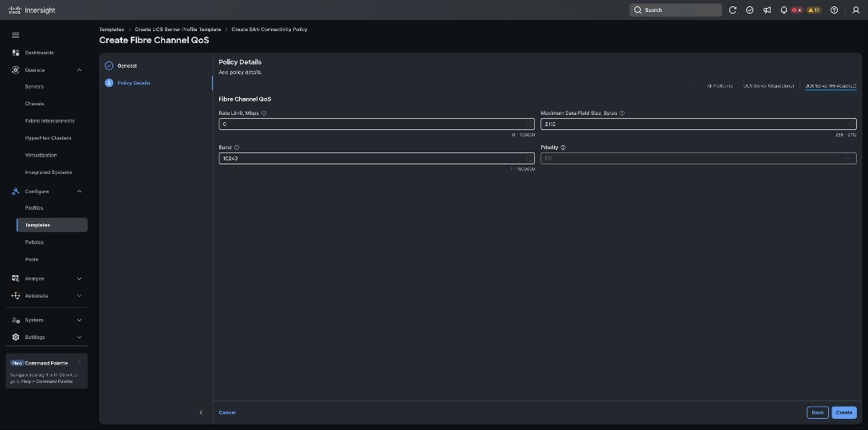This screenshot has height=430, width=868.
Task: Select the All Platforms filter tab
Action: coord(720,86)
